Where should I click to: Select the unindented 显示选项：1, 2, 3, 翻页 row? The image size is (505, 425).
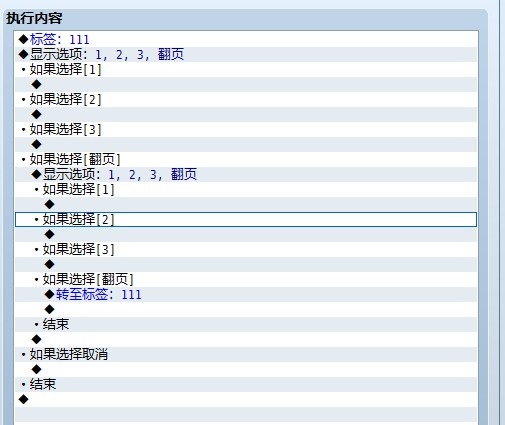(246, 54)
